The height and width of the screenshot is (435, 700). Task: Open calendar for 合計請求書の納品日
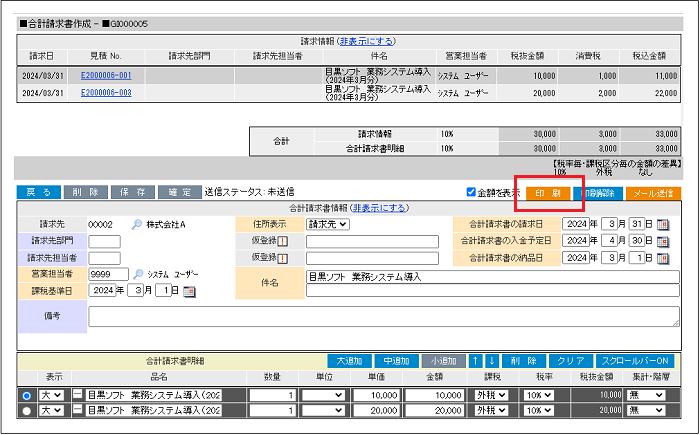tap(662, 257)
